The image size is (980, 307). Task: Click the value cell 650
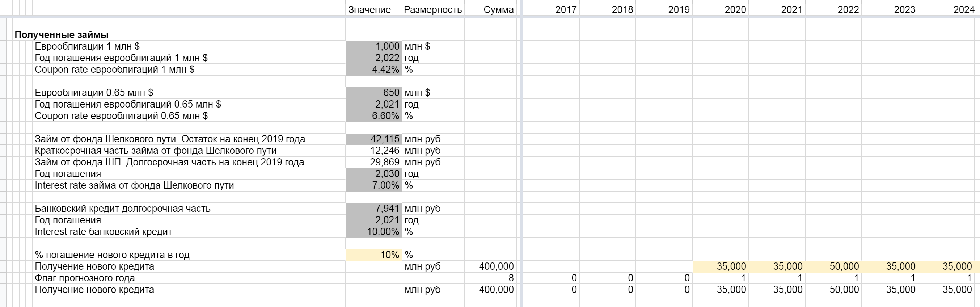click(374, 93)
